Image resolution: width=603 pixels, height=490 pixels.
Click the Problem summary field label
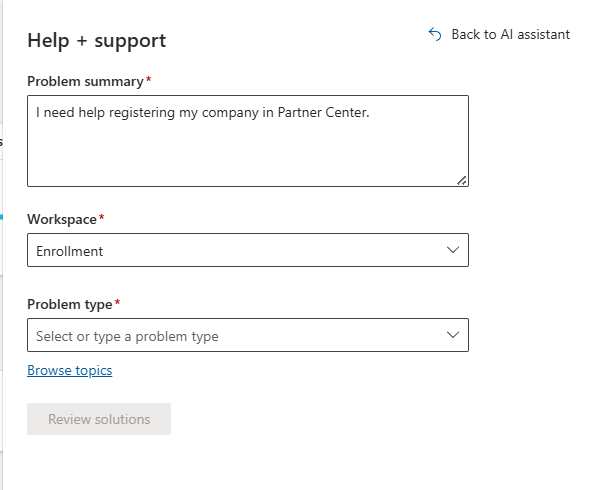pos(85,81)
